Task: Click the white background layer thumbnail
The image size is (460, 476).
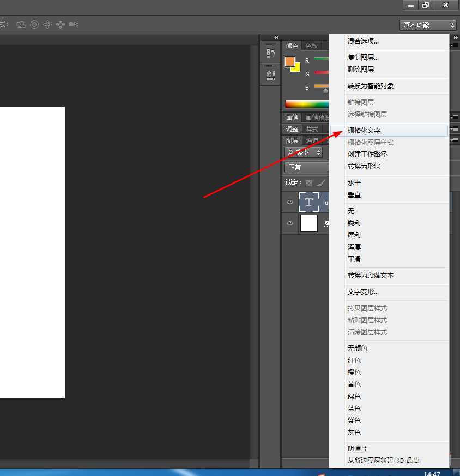Action: click(x=308, y=223)
